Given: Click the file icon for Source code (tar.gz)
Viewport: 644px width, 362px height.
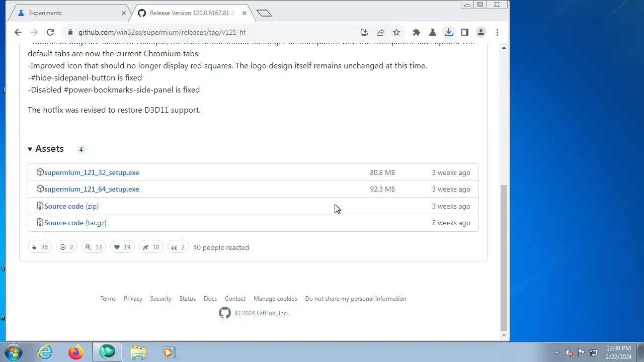Looking at the screenshot, I should coord(40,222).
